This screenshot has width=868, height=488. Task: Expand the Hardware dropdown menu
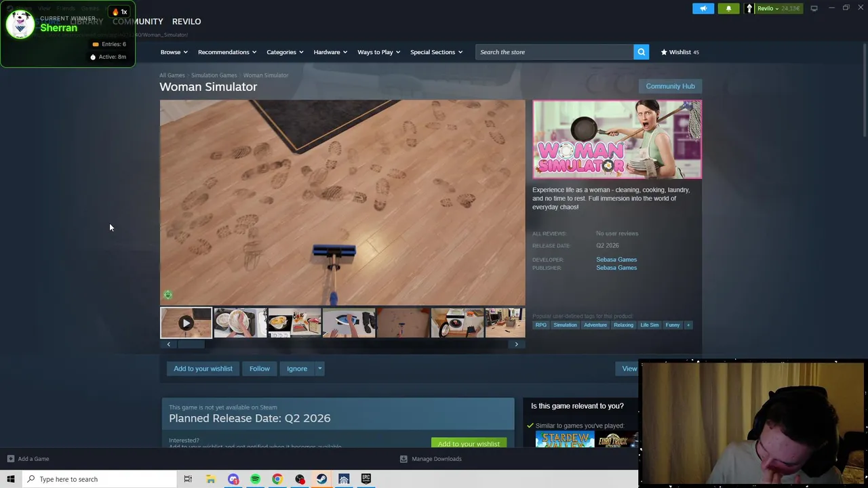click(x=330, y=52)
